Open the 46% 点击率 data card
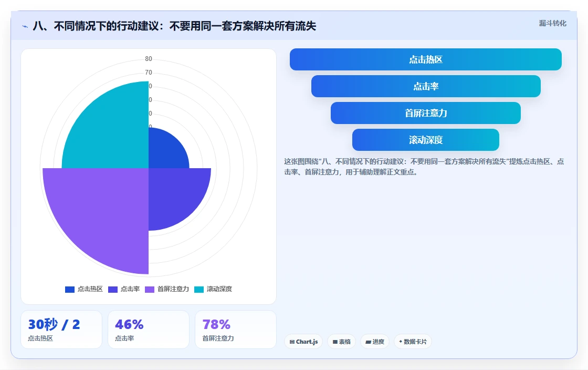Viewport: 588px width, 370px height. (149, 330)
